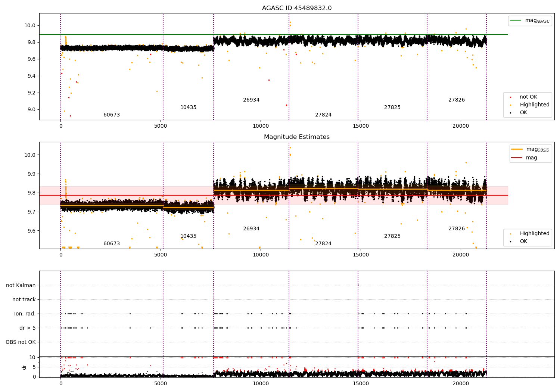The height and width of the screenshot is (392, 560).
Task: Click the 'not track' axis label
Action: click(x=24, y=300)
